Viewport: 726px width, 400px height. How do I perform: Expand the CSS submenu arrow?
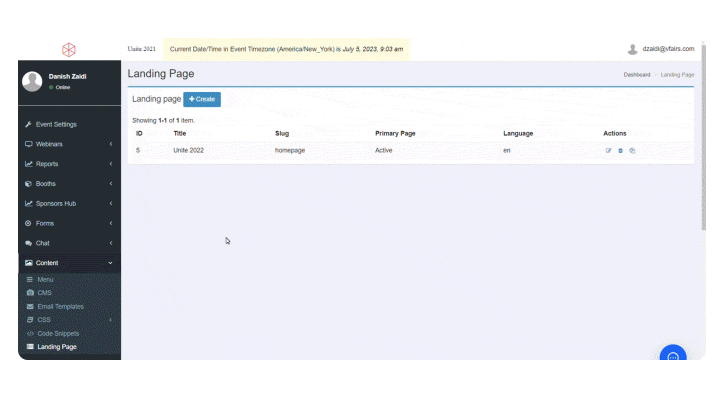(x=111, y=320)
